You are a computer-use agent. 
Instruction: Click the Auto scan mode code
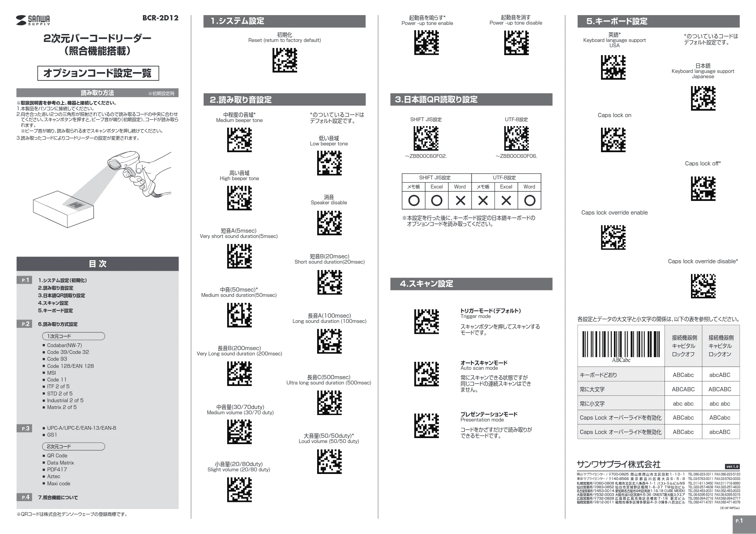click(x=427, y=374)
